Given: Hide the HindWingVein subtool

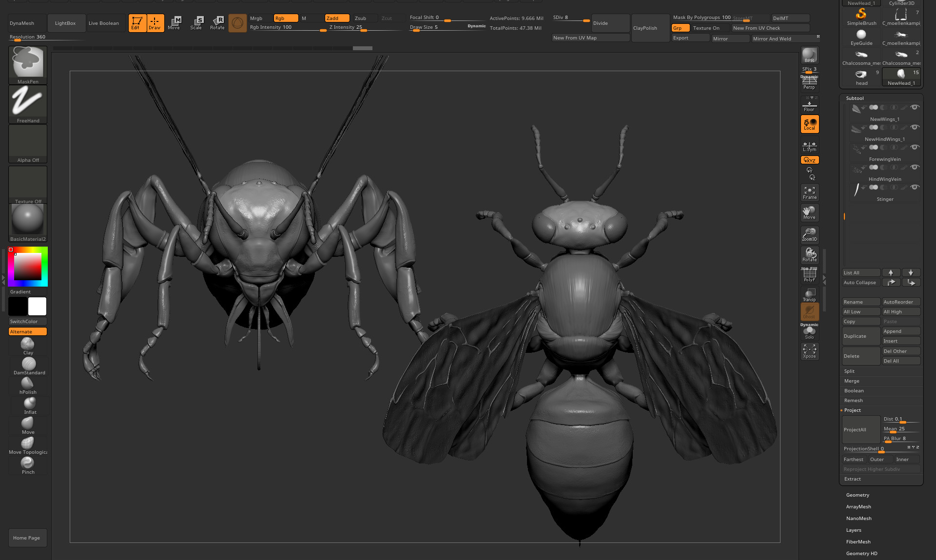Looking at the screenshot, I should (x=915, y=167).
